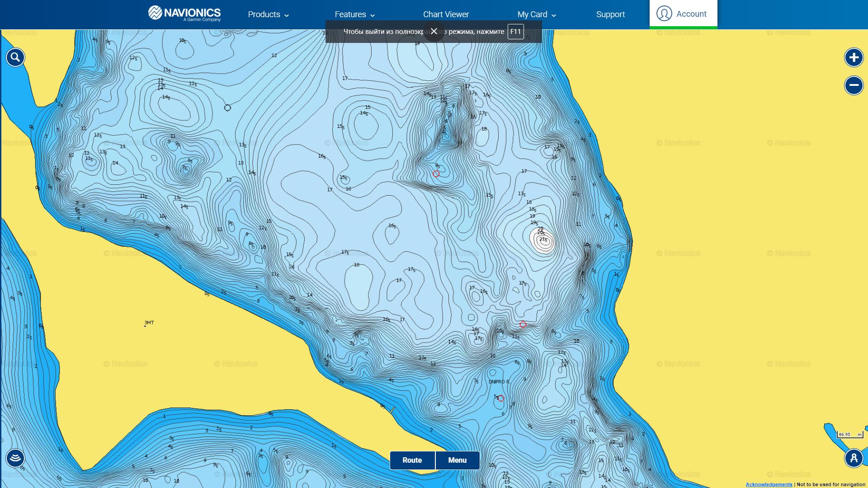Image resolution: width=868 pixels, height=488 pixels.
Task: Click the DNIPRO R. map label
Action: [x=499, y=382]
